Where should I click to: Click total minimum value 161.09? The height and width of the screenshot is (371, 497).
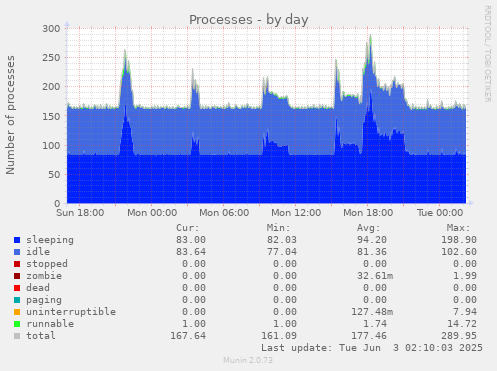tap(279, 336)
